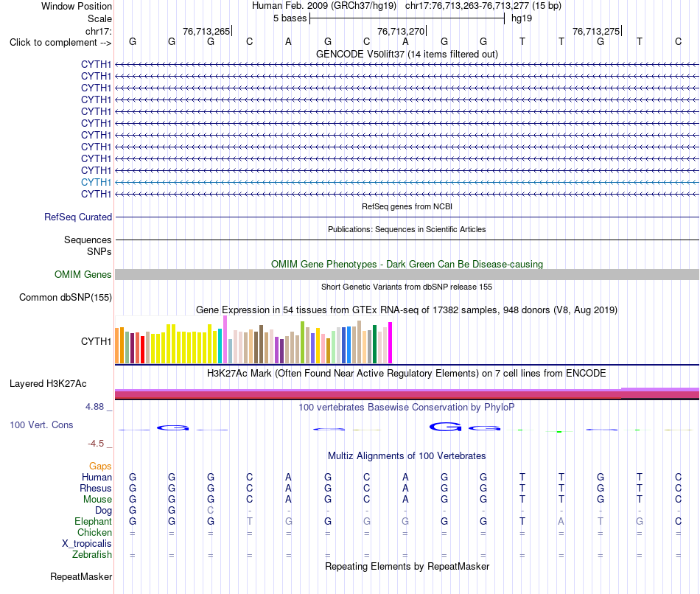The width and height of the screenshot is (700, 594).
Task: Click the gray C base in the Dog row
Action: 210,511
